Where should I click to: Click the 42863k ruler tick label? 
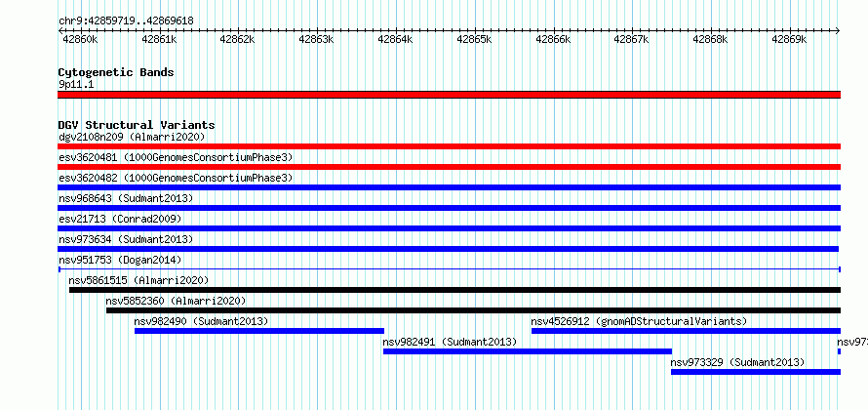pyautogui.click(x=317, y=39)
